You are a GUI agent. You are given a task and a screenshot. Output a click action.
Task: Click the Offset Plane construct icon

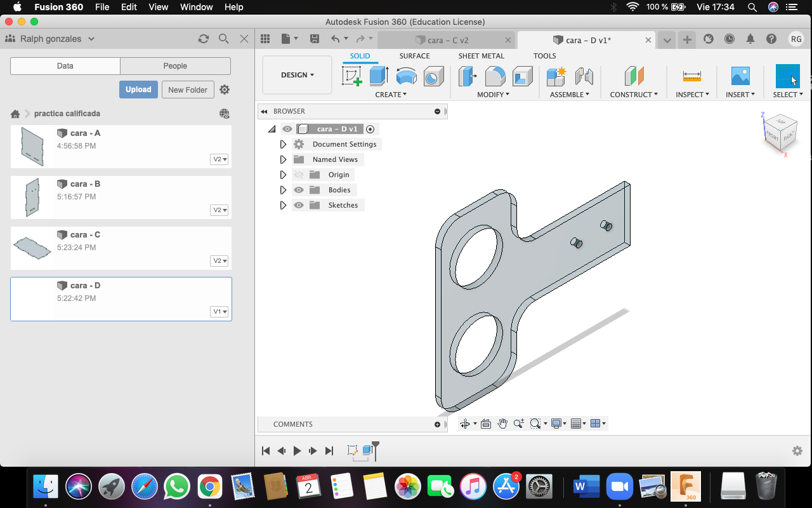[x=634, y=76]
